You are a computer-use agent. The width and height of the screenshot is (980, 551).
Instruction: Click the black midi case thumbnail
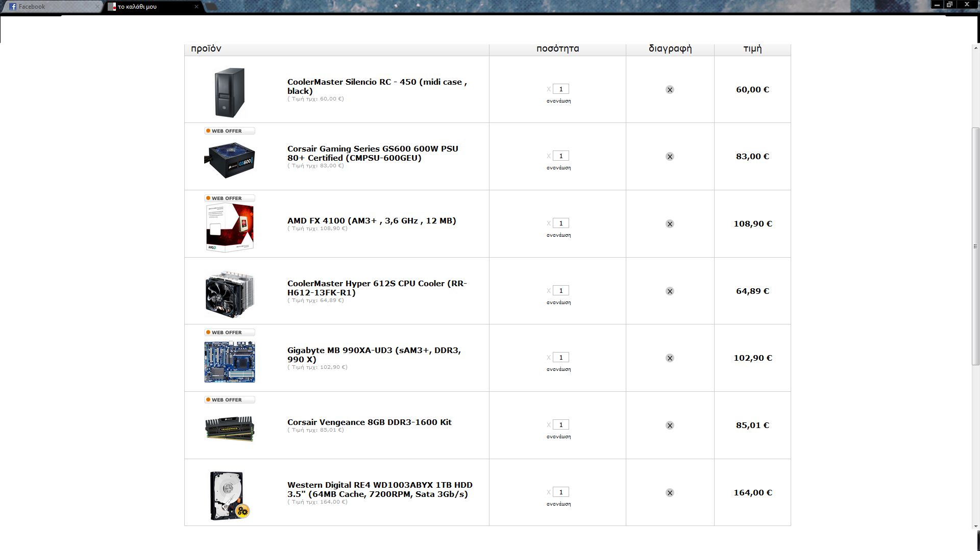click(x=230, y=92)
